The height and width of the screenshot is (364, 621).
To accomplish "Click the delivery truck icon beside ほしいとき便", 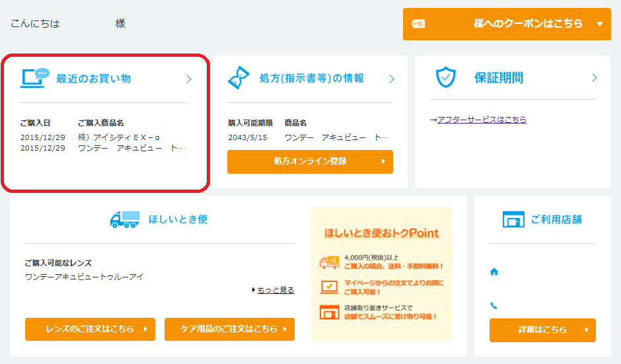I will click(125, 219).
